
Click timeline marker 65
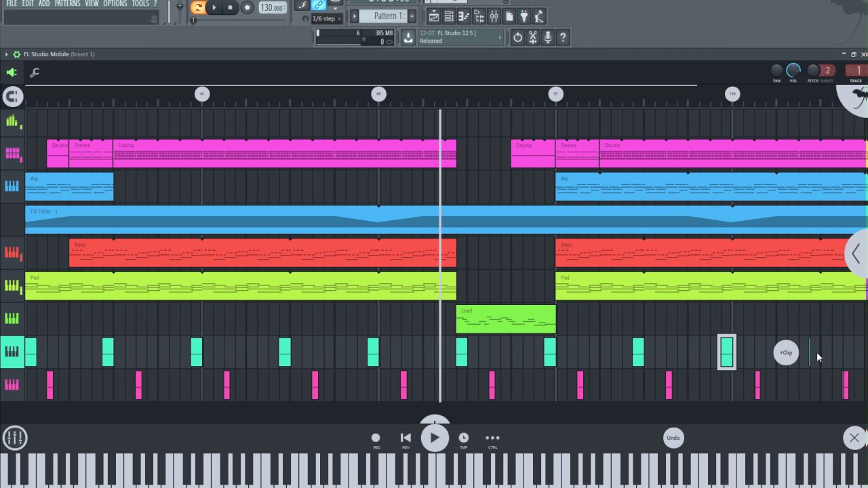coord(379,94)
